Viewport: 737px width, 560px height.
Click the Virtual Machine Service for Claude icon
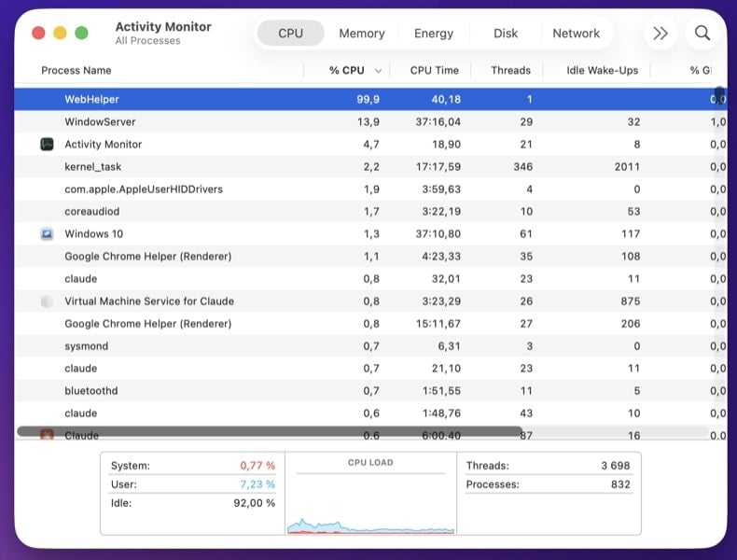(x=47, y=301)
